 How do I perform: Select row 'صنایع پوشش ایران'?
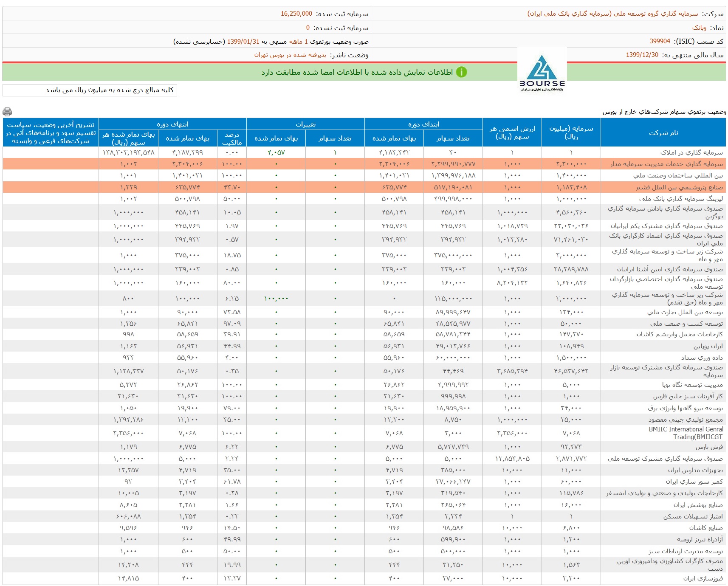click(x=364, y=505)
